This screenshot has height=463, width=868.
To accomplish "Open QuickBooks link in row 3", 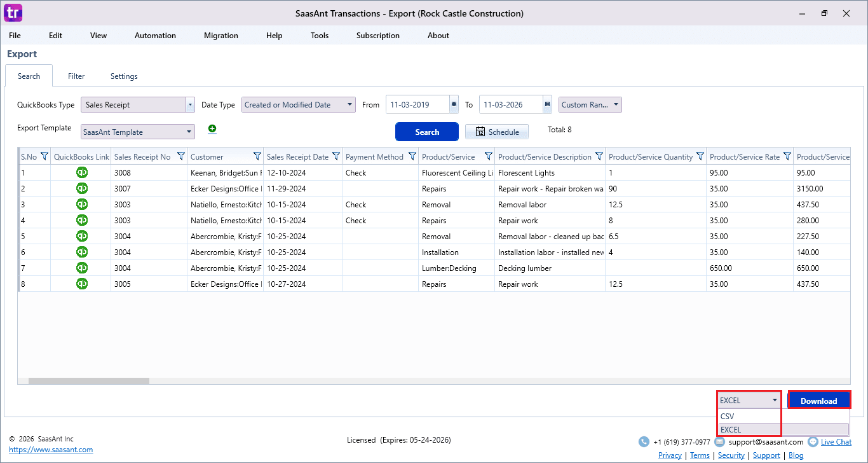I will click(82, 204).
